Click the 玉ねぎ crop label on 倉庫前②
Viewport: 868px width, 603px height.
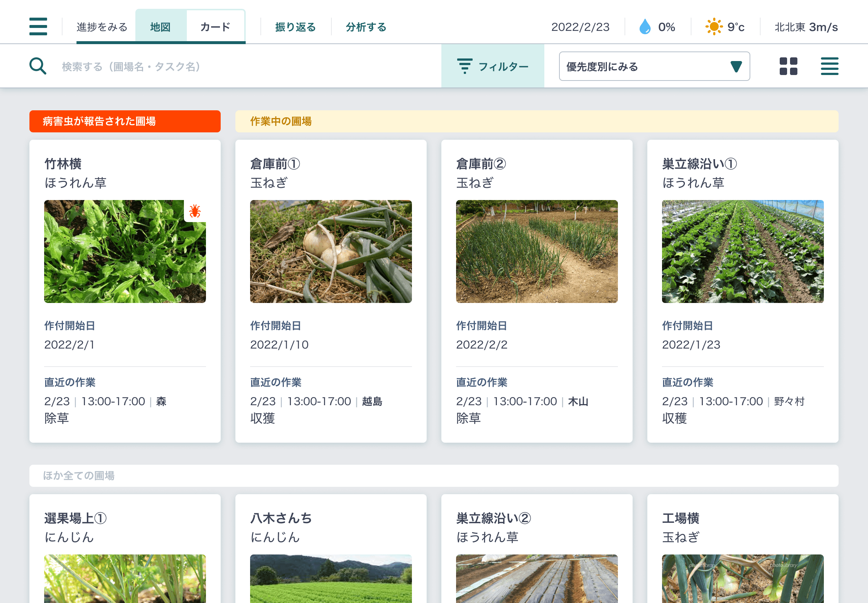(475, 183)
